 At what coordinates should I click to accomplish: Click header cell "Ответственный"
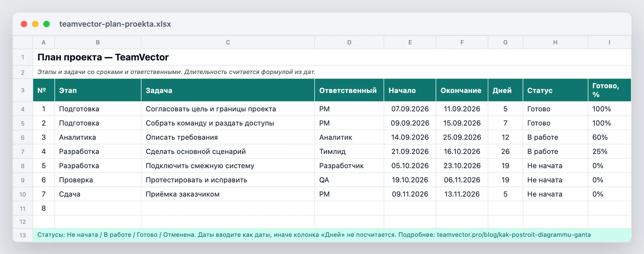pos(349,90)
